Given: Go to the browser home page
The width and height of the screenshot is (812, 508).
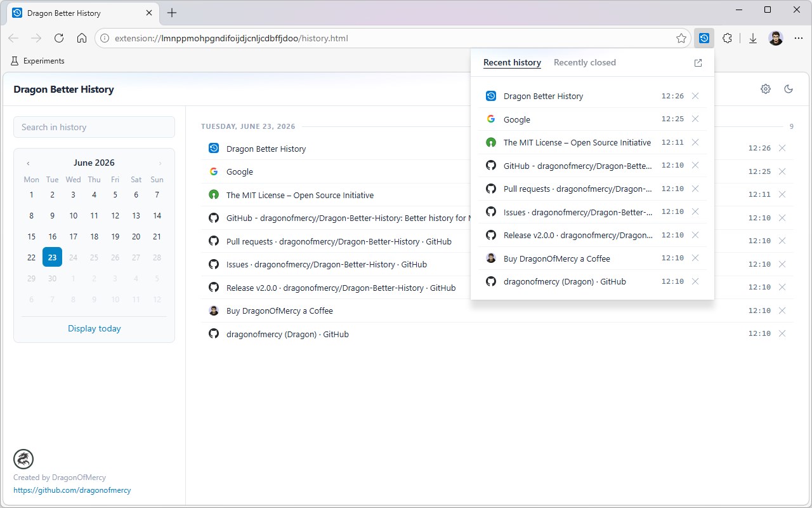Looking at the screenshot, I should [82, 38].
